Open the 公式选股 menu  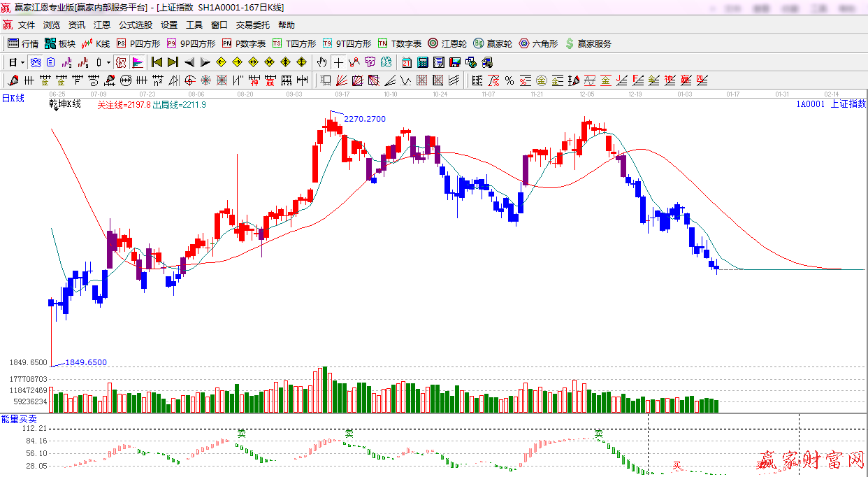(135, 24)
